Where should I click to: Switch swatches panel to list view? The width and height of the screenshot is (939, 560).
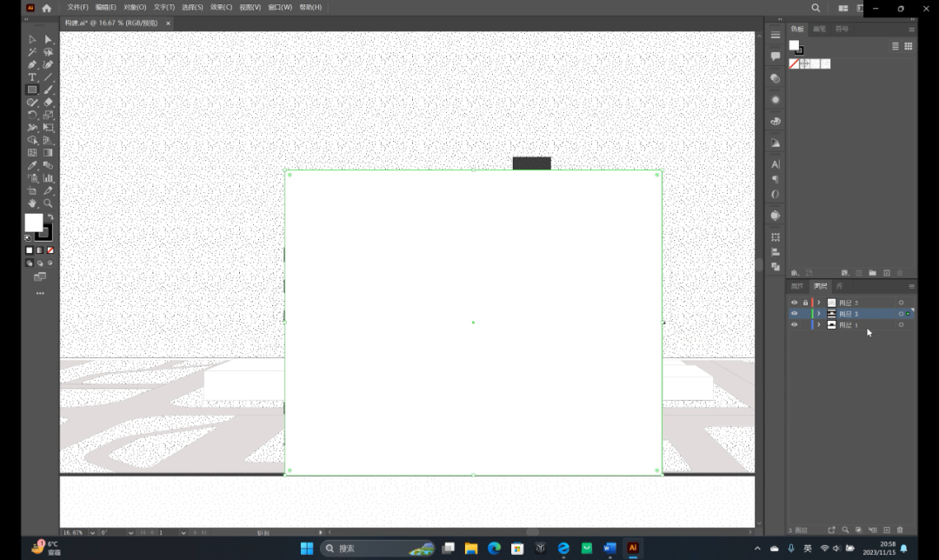pyautogui.click(x=896, y=46)
